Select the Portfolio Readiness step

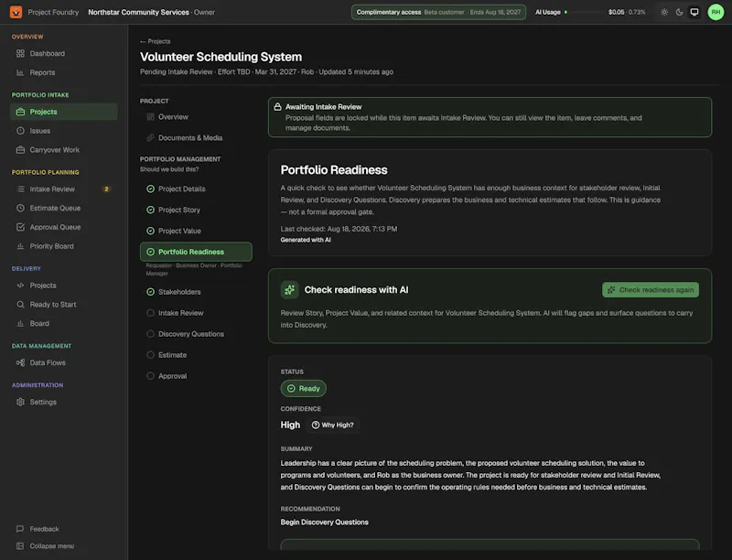pos(196,252)
